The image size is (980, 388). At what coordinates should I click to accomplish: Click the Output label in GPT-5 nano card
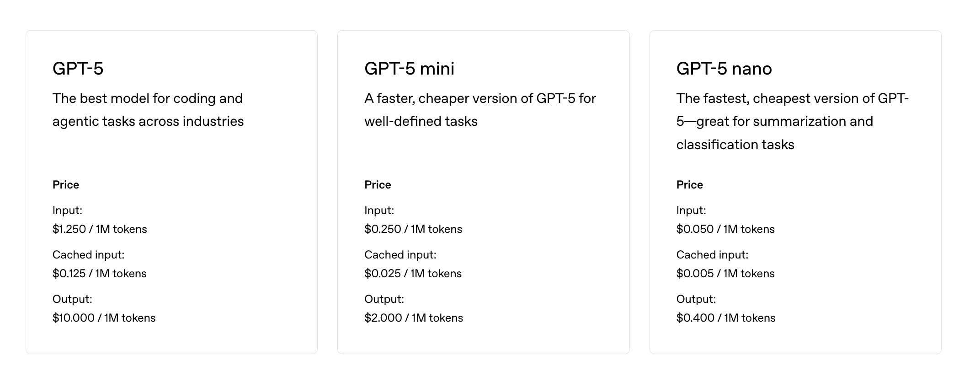click(x=696, y=299)
